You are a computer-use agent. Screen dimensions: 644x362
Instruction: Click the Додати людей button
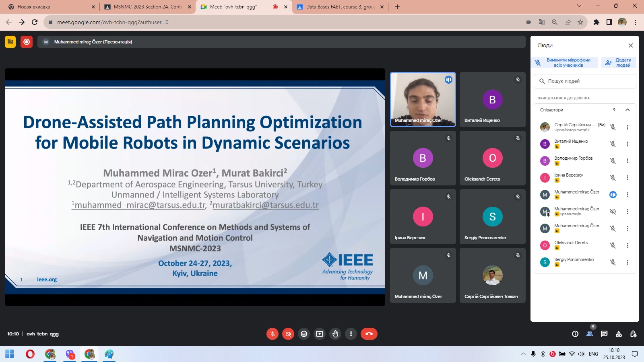[x=619, y=63]
